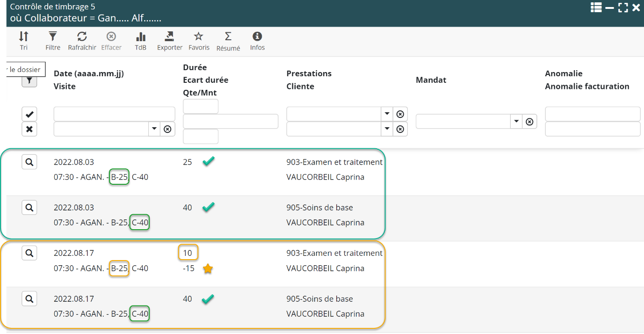Screen dimensions: 644x334
Task: Refresh list with Rafraîchir icon
Action: 82,41
